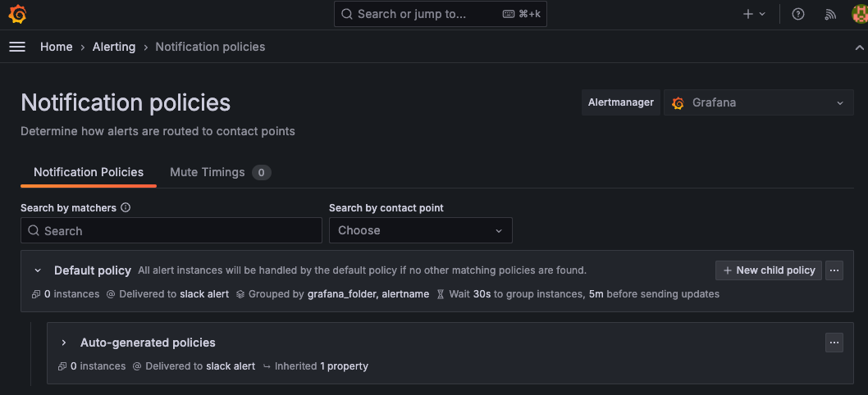Open the Search by contact point dropdown
868x395 pixels.
click(421, 230)
